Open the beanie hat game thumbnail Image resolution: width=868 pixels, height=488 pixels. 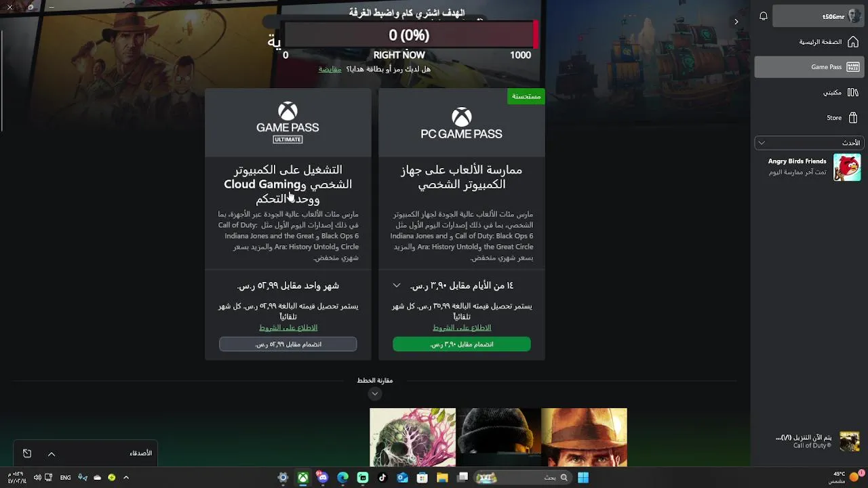tap(498, 437)
